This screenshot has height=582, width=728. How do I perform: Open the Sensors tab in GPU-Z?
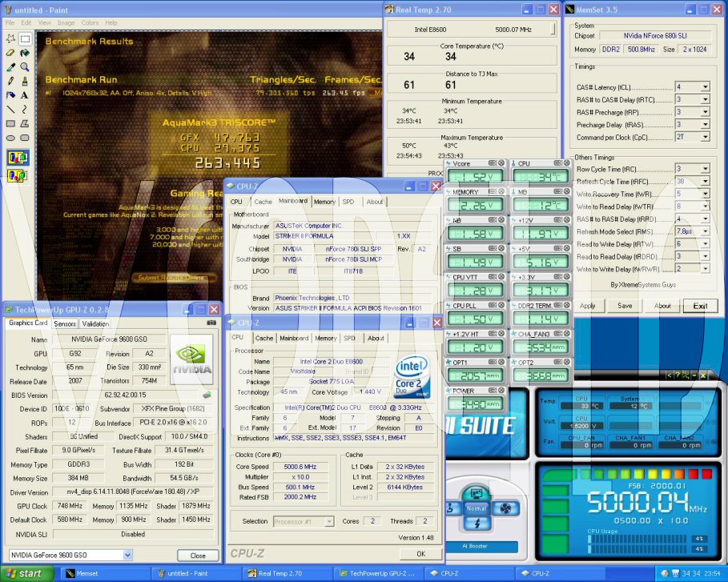pyautogui.click(x=65, y=323)
